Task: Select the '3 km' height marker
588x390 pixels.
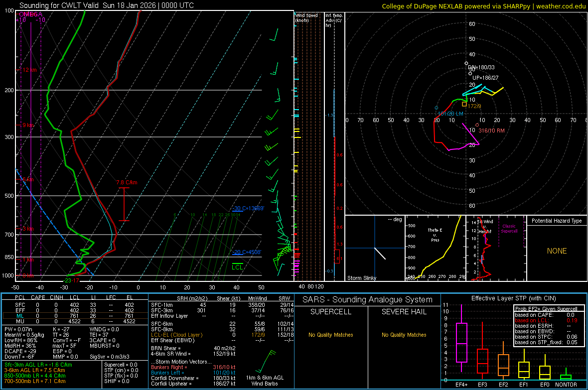Action: pos(28,229)
